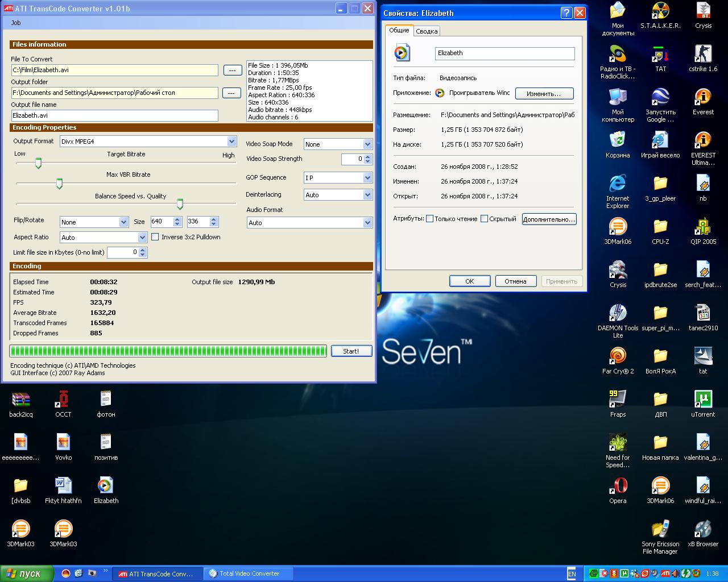Switch to ATI TransCode Converter taskbar item
Image resolution: width=728 pixels, height=582 pixels.
pyautogui.click(x=156, y=574)
